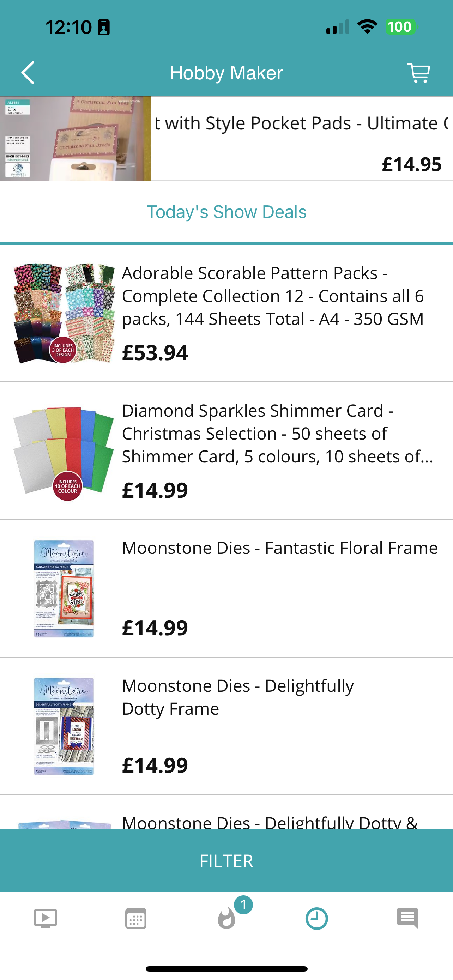This screenshot has width=453, height=980.
Task: Select Today's Show Deals tab
Action: point(227,212)
